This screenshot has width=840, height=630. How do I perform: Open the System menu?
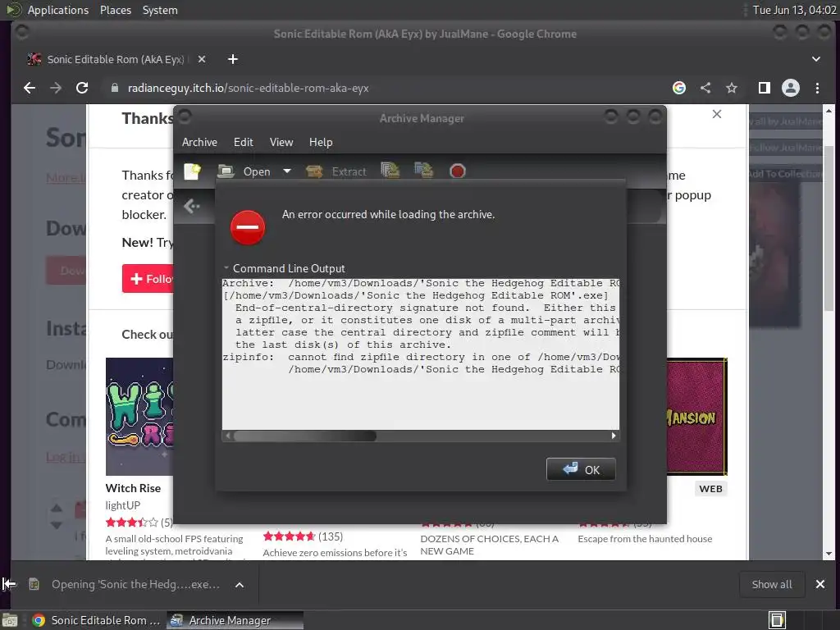[x=160, y=10]
